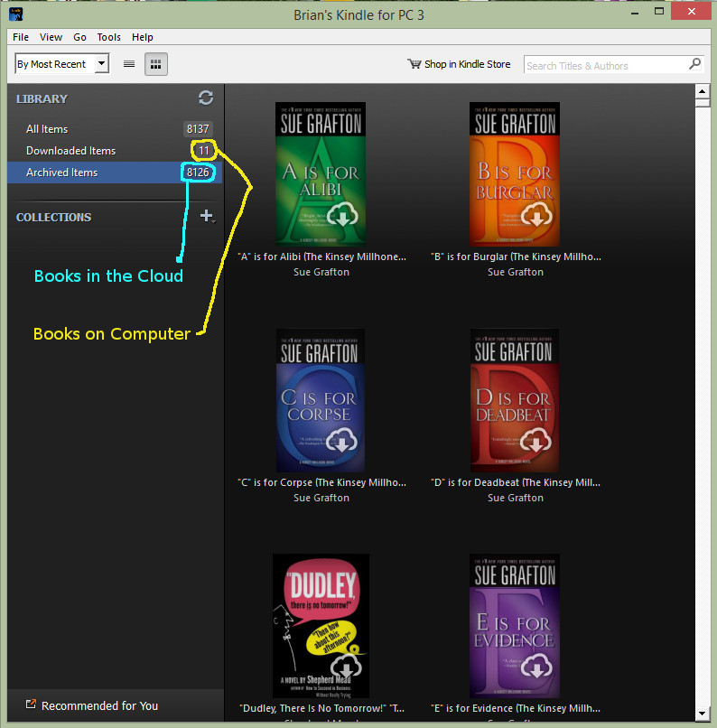This screenshot has width=717, height=728.
Task: Select Downloaded Items in library
Action: [x=115, y=151]
